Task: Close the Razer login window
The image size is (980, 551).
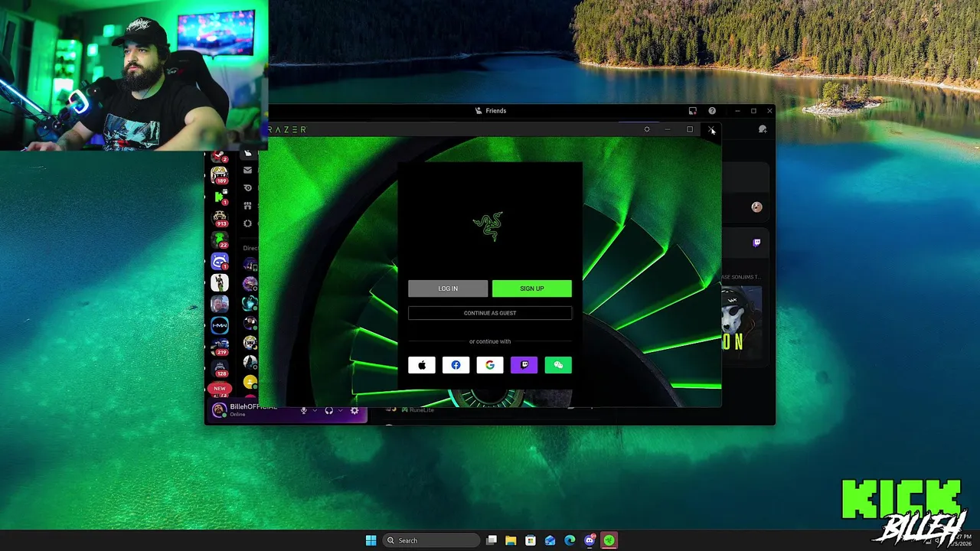Action: coord(711,129)
